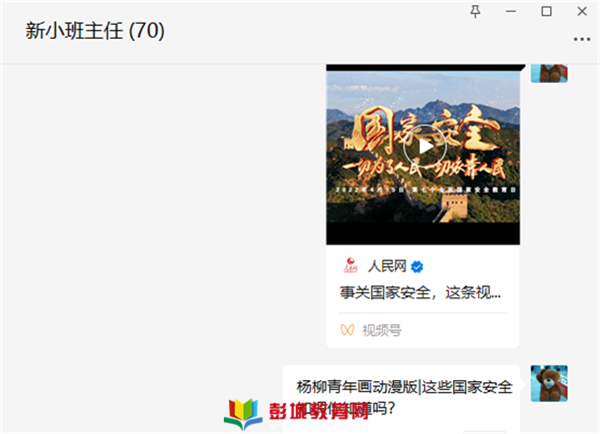Open video title 事关国家安全，这条视...
This screenshot has width=600, height=434.
point(420,293)
